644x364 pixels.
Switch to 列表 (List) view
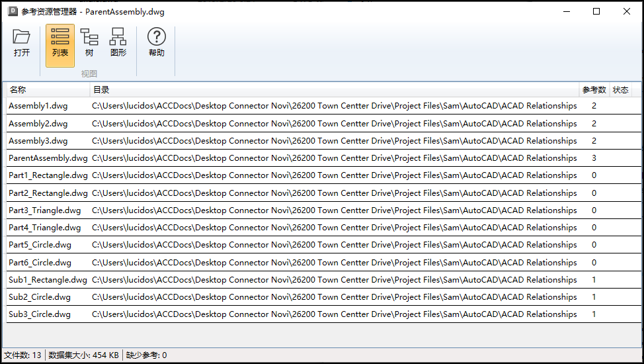tap(60, 45)
